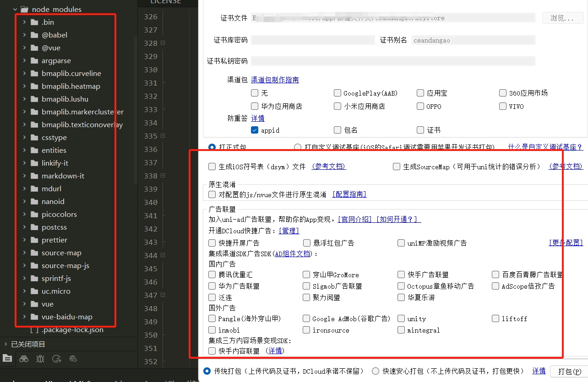Enable 生成SourceMap checkbox

397,167
